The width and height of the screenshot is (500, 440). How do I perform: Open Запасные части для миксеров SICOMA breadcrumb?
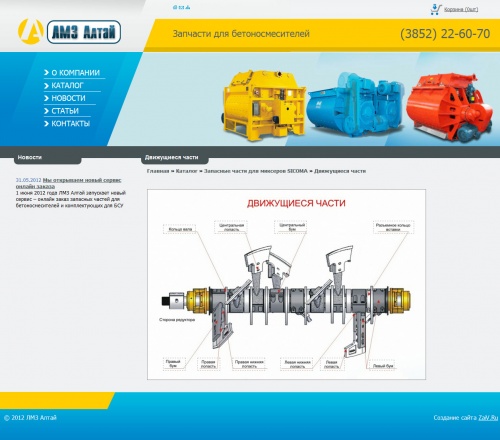tap(256, 171)
